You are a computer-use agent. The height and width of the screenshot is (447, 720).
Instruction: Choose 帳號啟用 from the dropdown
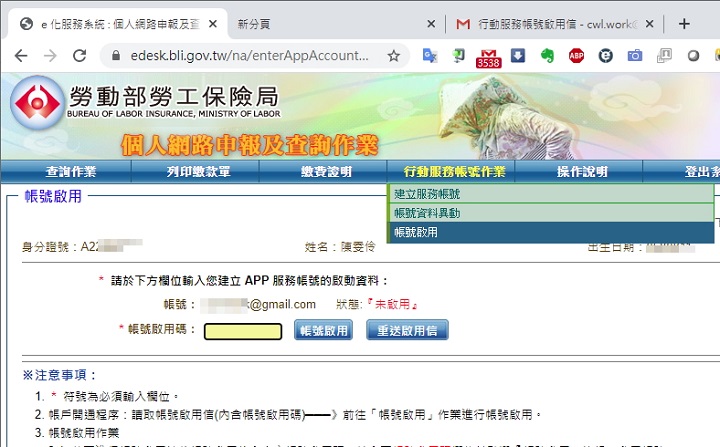point(551,232)
